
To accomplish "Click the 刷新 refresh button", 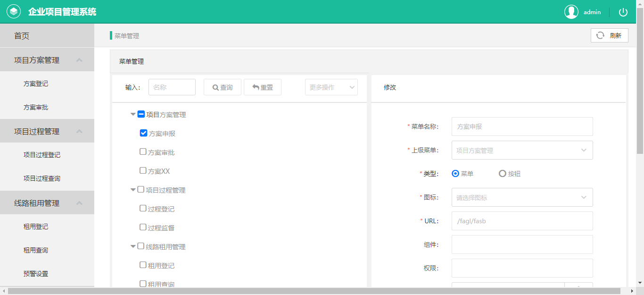I will [610, 35].
